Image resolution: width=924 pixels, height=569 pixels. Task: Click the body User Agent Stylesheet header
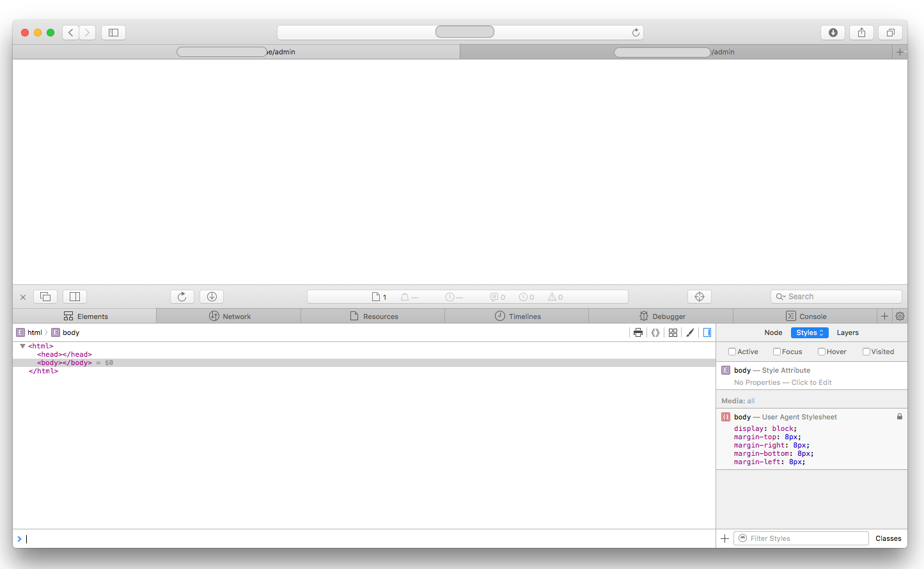click(x=785, y=417)
